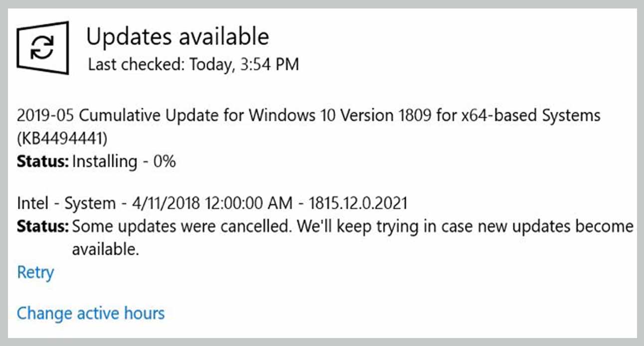Click the Some updates were cancelled message

point(182,227)
